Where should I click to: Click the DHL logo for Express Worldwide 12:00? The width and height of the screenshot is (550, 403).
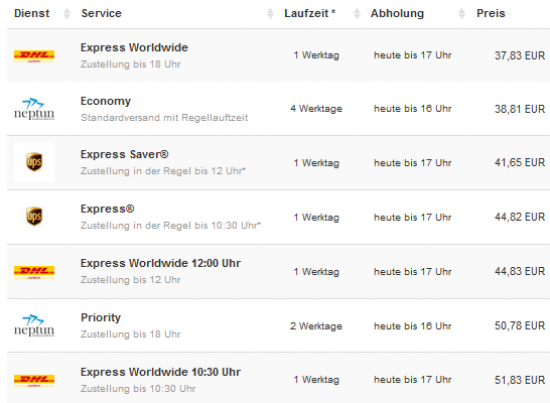(x=34, y=272)
